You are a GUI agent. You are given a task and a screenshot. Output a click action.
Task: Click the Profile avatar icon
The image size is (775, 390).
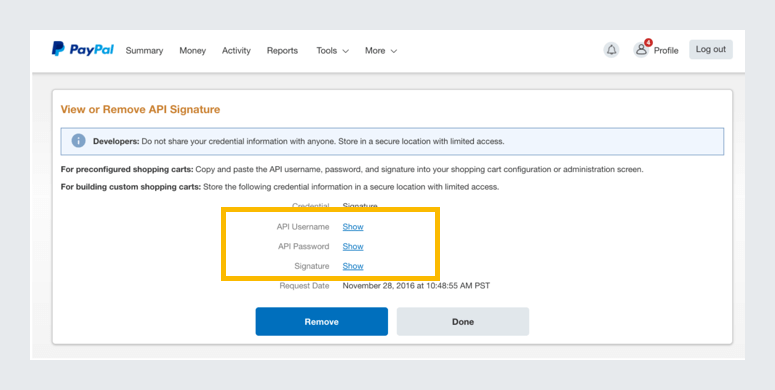641,50
